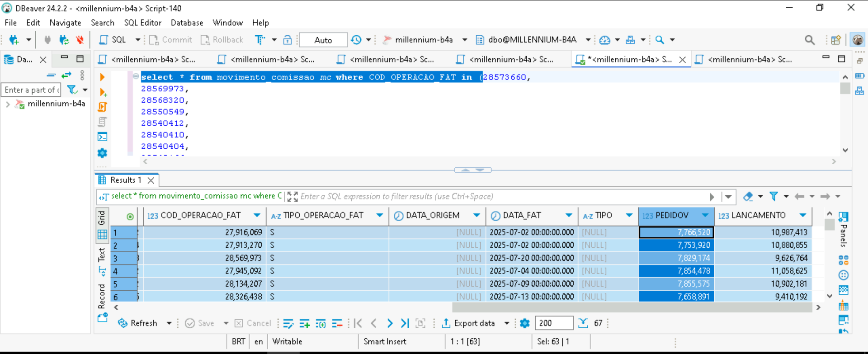Click the toolbar search magnifier with dropdown

click(660, 40)
